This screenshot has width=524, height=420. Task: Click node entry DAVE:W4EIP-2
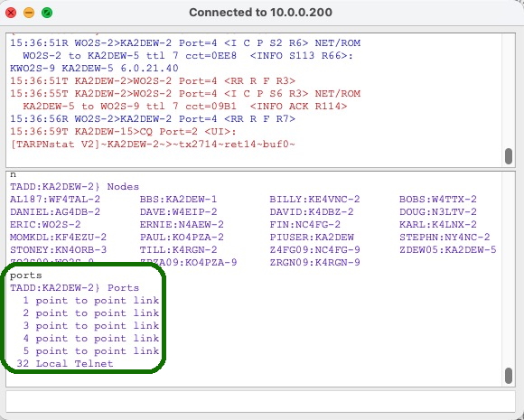[x=179, y=212]
